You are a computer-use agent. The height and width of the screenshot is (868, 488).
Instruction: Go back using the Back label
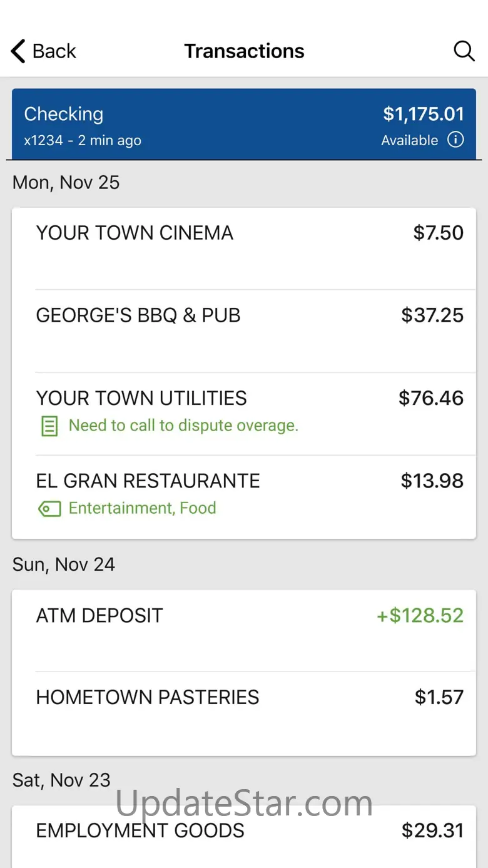pos(54,51)
